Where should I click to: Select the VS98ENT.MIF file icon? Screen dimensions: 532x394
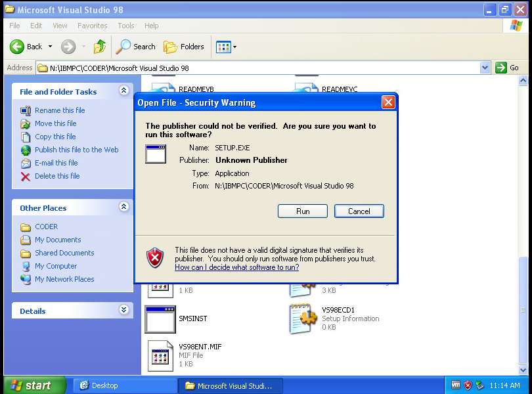click(x=160, y=356)
